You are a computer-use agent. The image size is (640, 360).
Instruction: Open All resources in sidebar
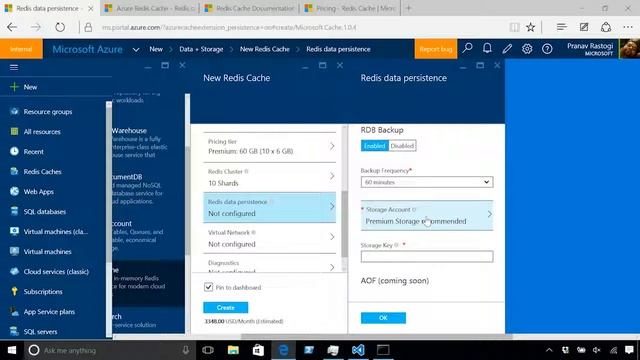pos(42,131)
